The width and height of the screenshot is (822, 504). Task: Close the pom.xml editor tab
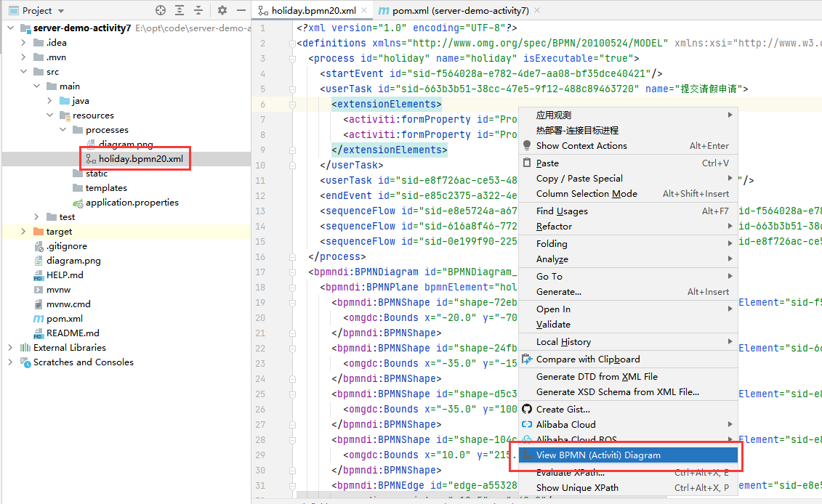click(537, 10)
